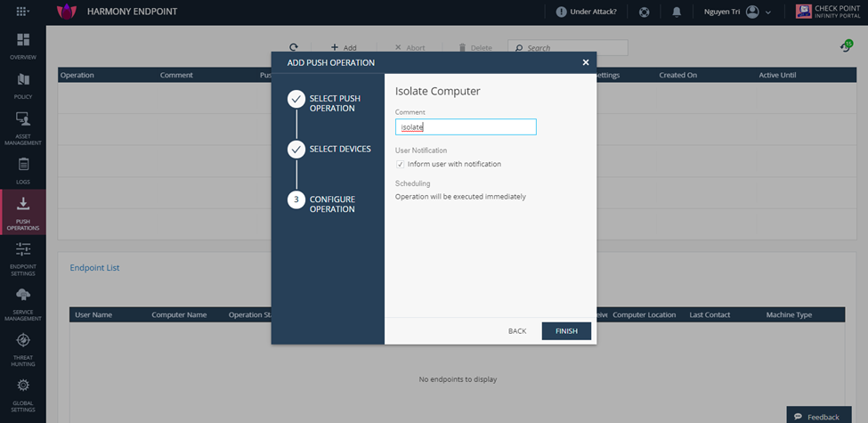
Task: Click the Harmony Endpoint lotus logo
Action: coord(67,12)
